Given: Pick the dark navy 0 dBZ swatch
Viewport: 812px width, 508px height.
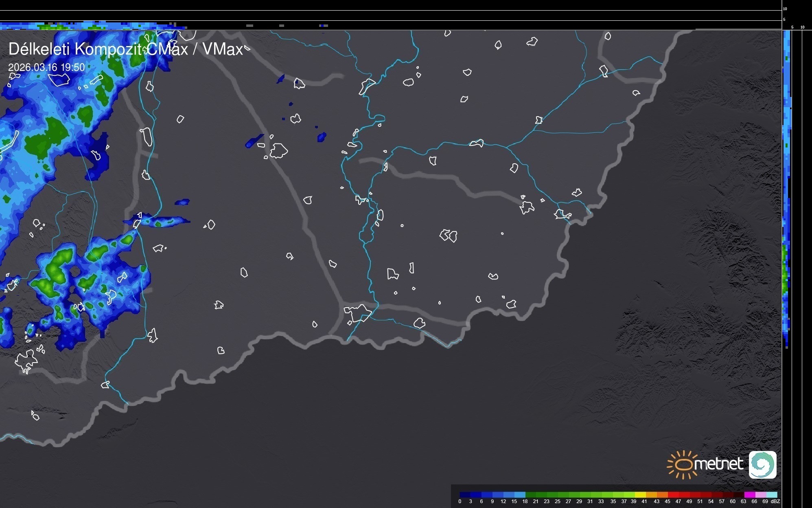Looking at the screenshot, I should (x=465, y=495).
